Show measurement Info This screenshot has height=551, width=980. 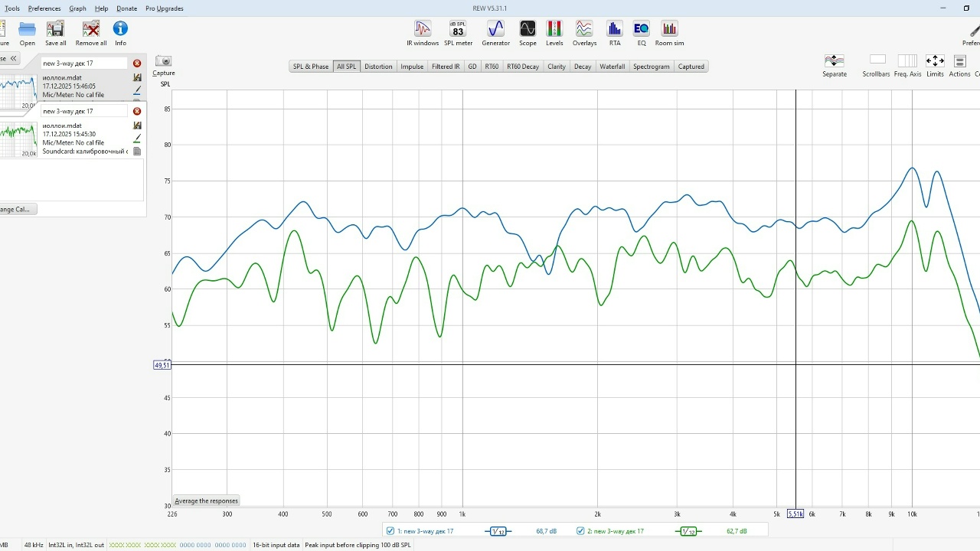point(120,33)
